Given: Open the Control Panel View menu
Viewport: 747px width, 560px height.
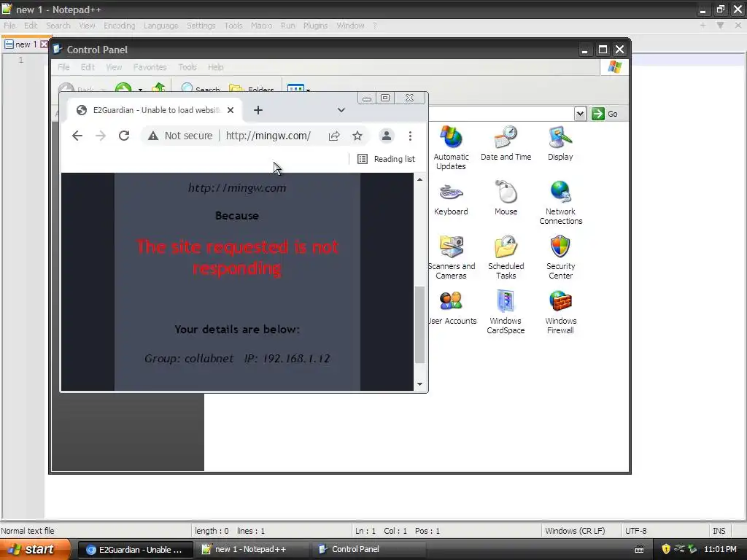Looking at the screenshot, I should pyautogui.click(x=114, y=67).
